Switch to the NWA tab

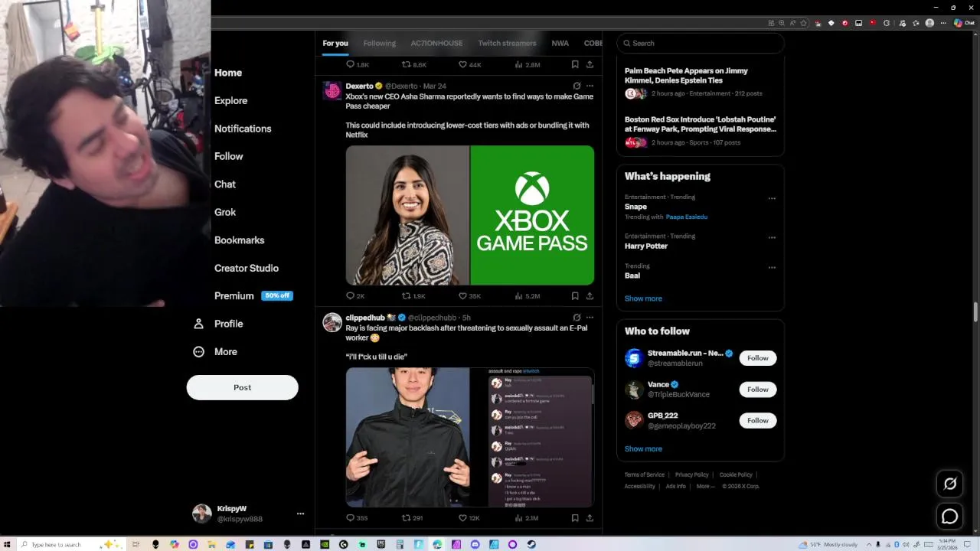click(560, 44)
